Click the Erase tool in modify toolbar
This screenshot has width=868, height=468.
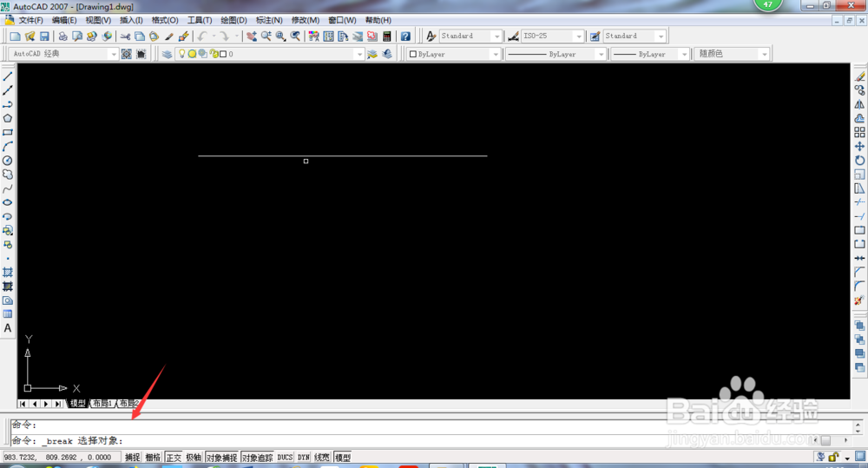point(859,76)
